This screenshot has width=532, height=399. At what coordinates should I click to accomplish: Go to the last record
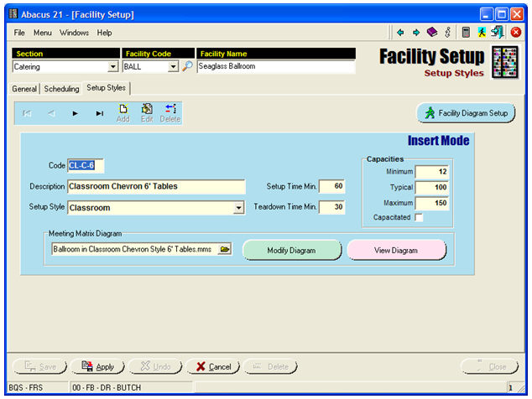point(100,113)
